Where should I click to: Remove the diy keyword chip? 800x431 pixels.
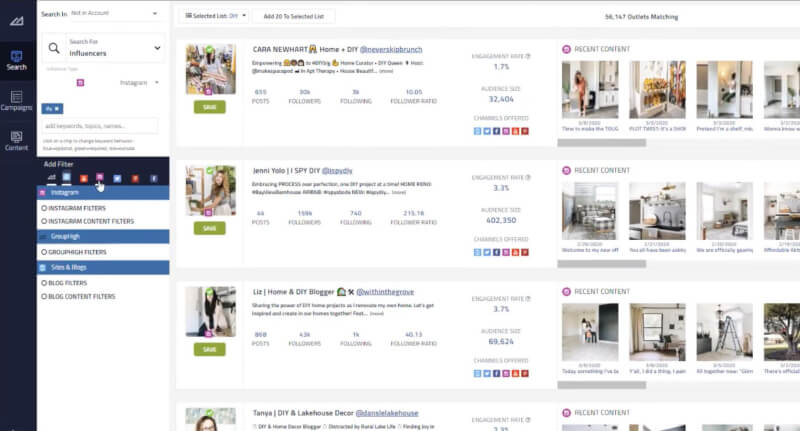pyautogui.click(x=57, y=109)
